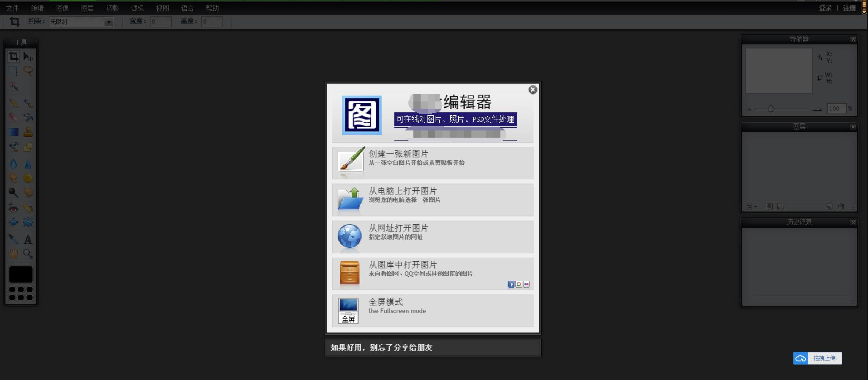Choose 从图库中打开图片 option

(x=432, y=274)
